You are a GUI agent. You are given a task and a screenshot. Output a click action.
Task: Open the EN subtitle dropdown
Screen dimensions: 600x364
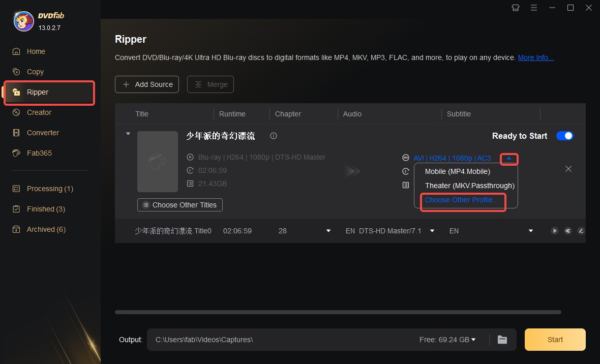click(x=531, y=231)
